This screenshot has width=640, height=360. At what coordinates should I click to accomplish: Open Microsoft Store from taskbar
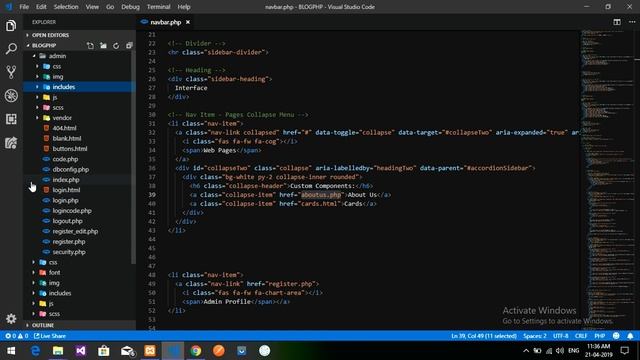(x=104, y=351)
